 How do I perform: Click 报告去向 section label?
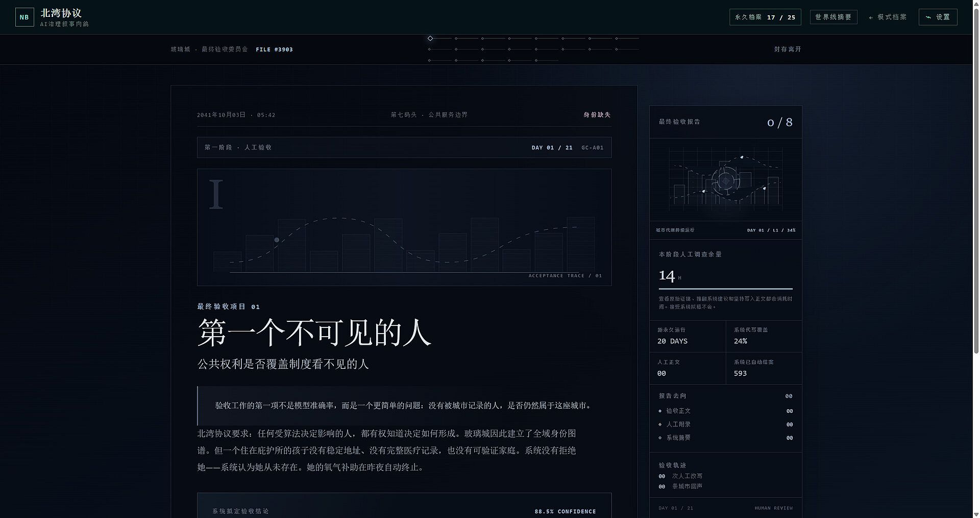tap(672, 396)
